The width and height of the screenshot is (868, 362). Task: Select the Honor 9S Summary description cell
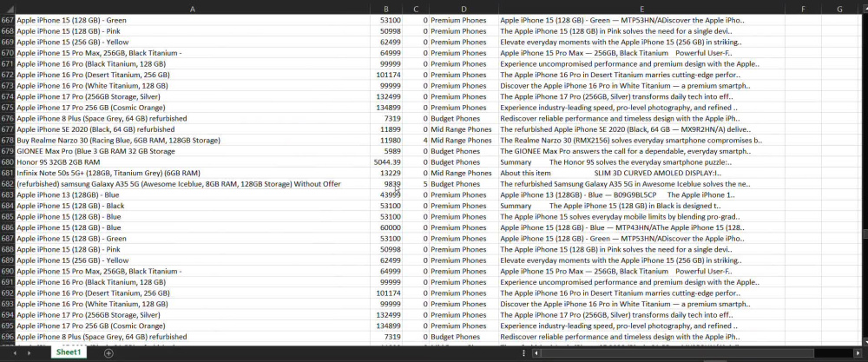tap(641, 162)
